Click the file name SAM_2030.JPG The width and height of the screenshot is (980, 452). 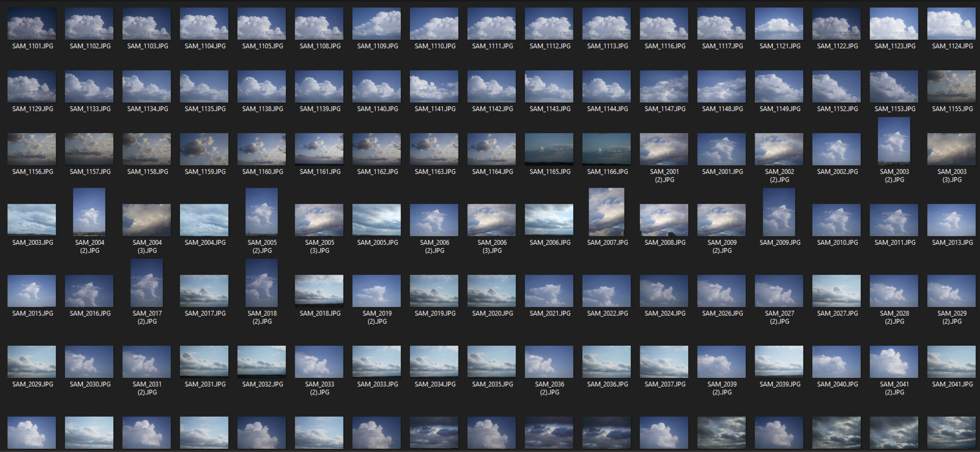point(90,385)
